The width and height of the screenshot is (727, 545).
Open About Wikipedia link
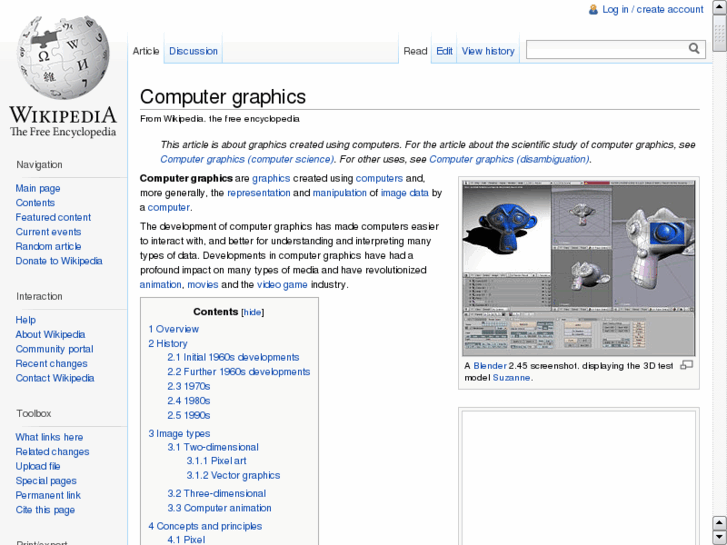pyautogui.click(x=50, y=334)
